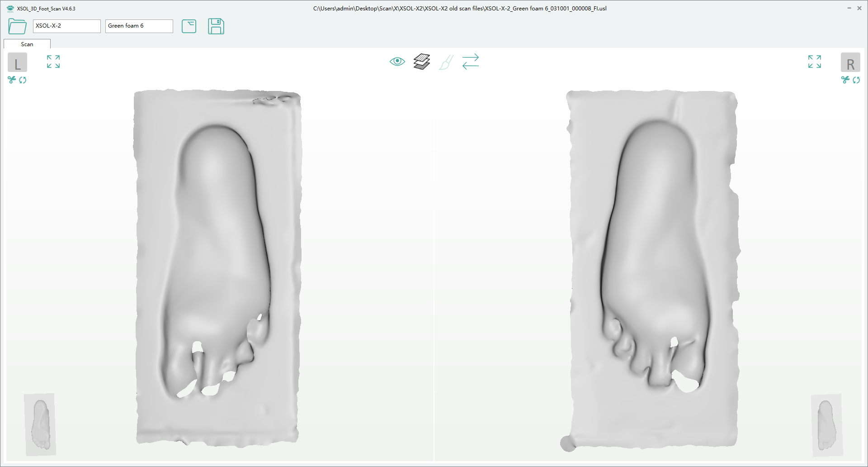
Task: Click the right foot scissors crop icon
Action: [845, 80]
